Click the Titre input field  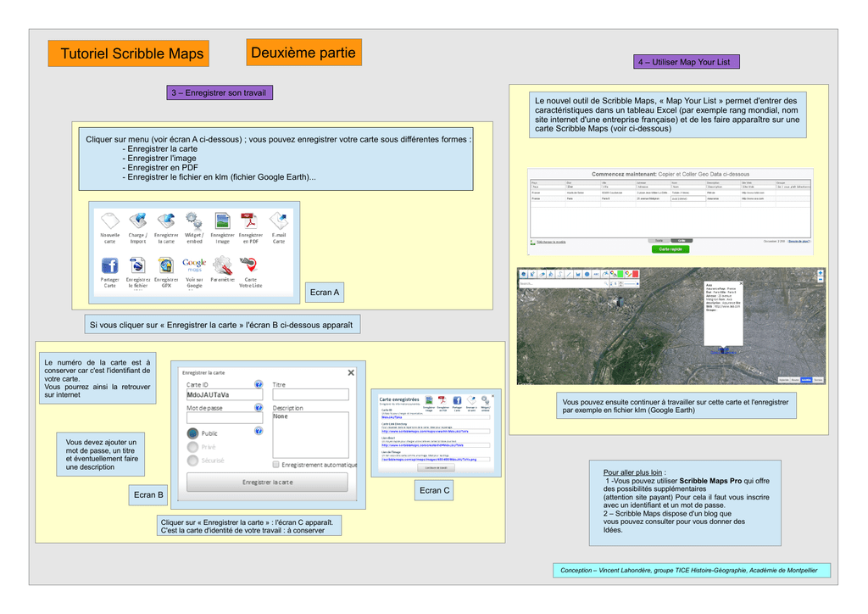pos(310,394)
